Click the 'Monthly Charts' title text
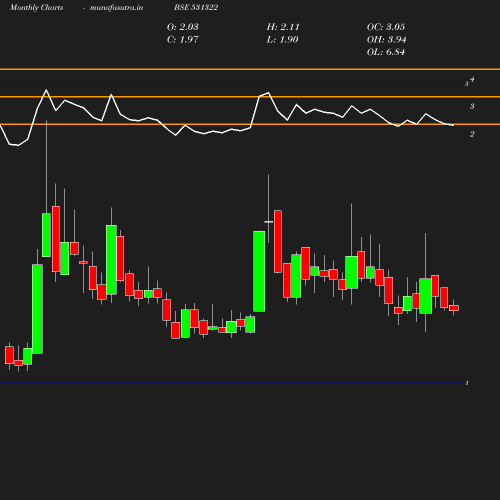The height and width of the screenshot is (500, 500). pyautogui.click(x=36, y=7)
